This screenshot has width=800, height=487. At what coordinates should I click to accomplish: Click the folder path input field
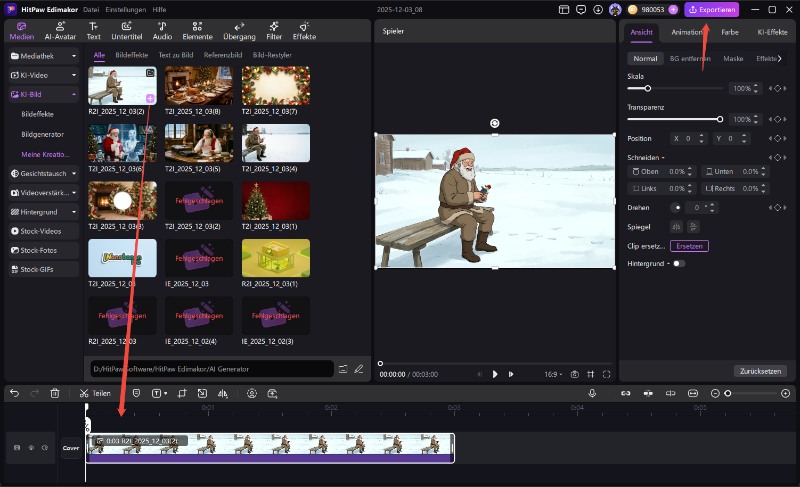pyautogui.click(x=212, y=369)
